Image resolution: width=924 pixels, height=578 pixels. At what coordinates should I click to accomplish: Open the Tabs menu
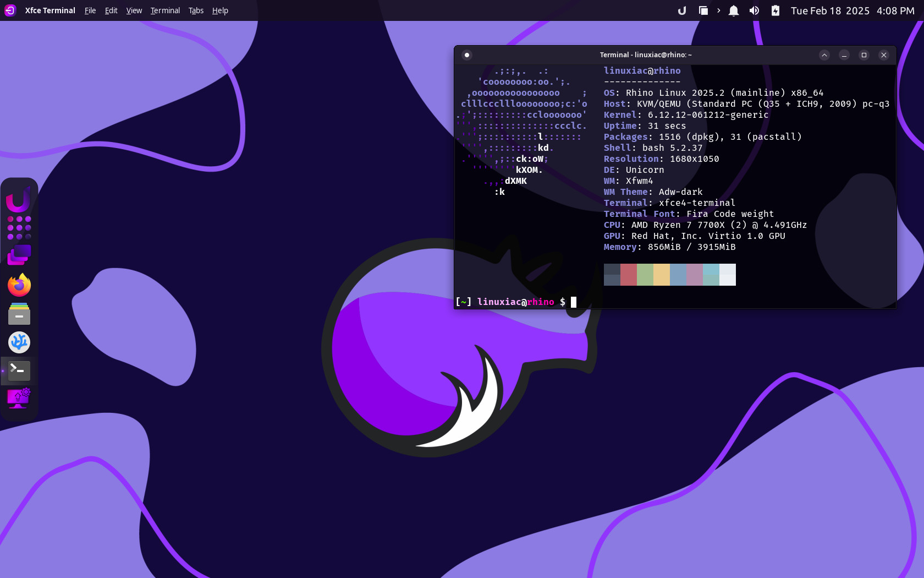pos(196,10)
